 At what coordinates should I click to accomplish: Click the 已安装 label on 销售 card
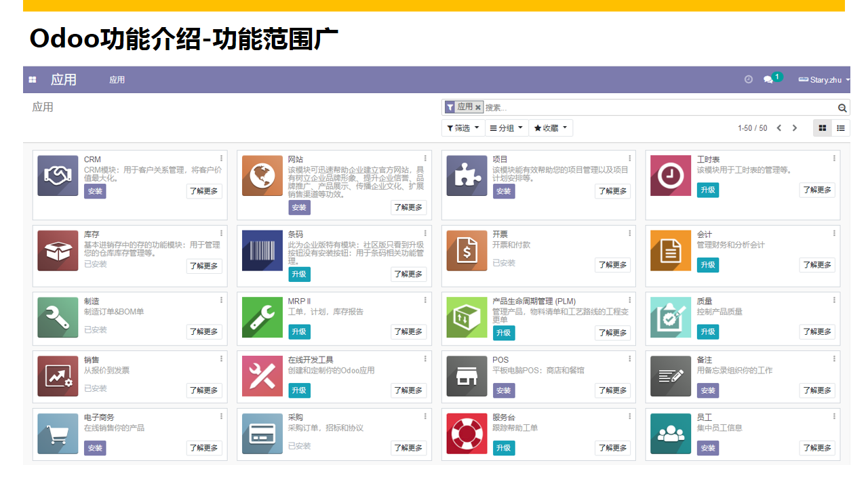point(96,388)
